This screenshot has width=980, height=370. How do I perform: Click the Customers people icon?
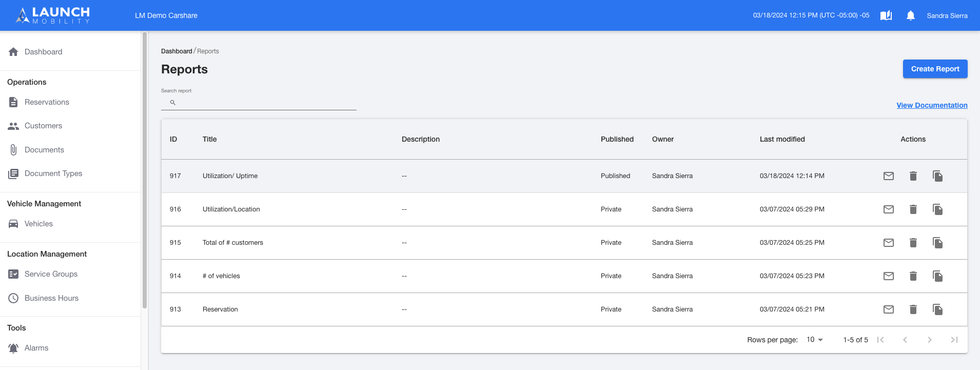point(13,126)
